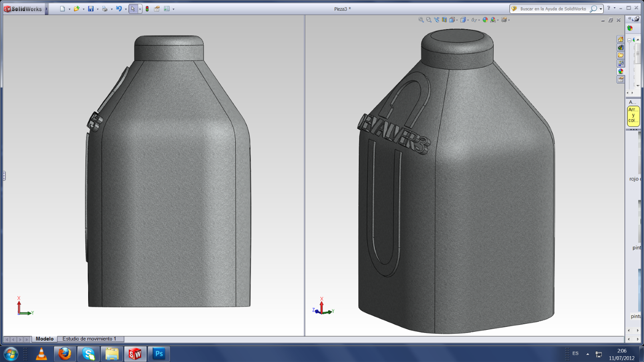Open Windows Explorer from taskbar
Image resolution: width=644 pixels, height=362 pixels.
[x=112, y=354]
